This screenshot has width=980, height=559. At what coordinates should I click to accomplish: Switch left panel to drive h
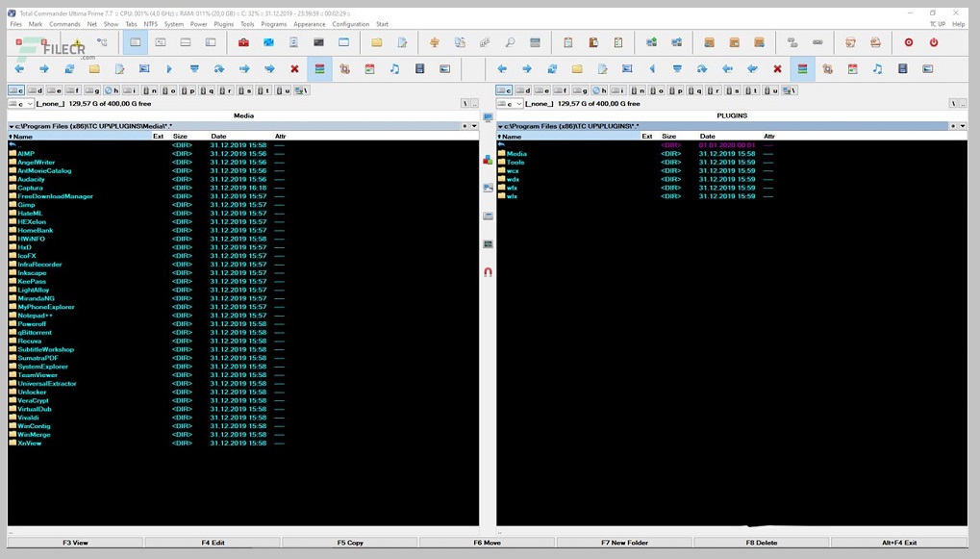coord(112,90)
